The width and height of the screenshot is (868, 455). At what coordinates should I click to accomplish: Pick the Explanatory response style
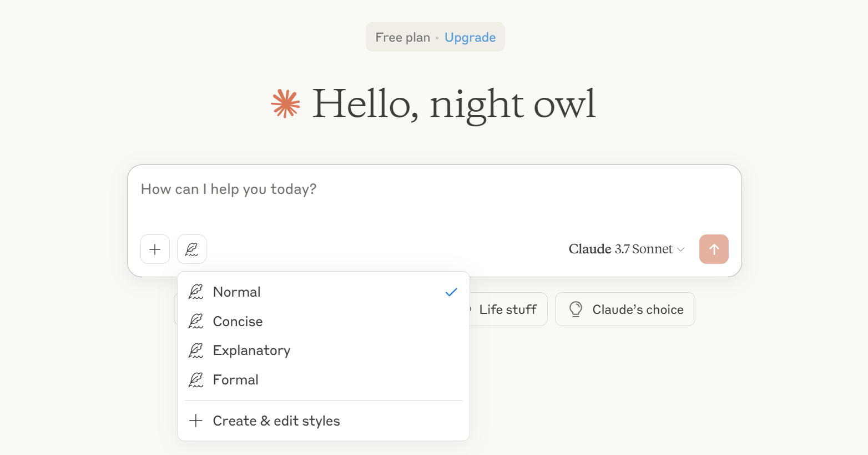pyautogui.click(x=324, y=350)
